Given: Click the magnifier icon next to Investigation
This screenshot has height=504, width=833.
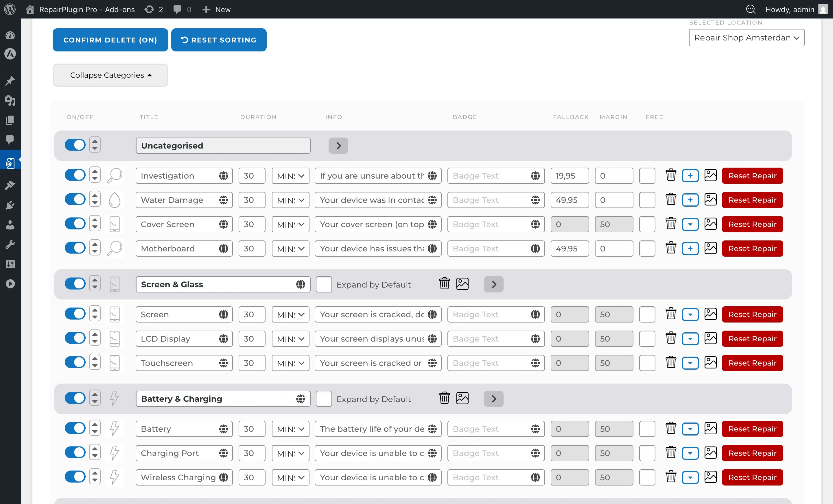Looking at the screenshot, I should [x=114, y=175].
